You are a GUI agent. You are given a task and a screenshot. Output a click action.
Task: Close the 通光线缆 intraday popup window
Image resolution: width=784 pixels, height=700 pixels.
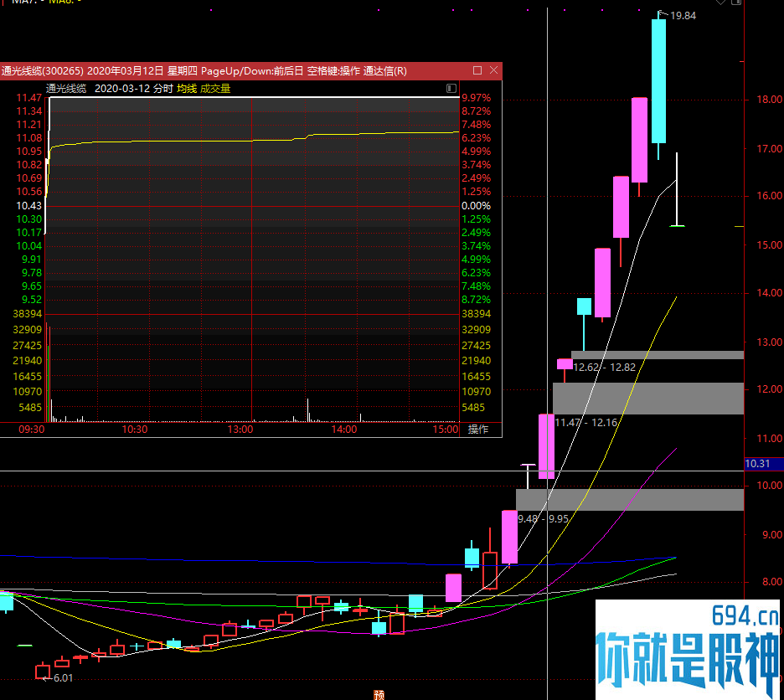click(493, 70)
